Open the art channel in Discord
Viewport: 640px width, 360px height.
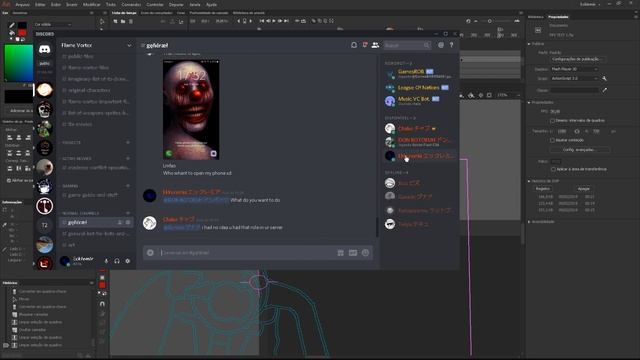[71, 245]
